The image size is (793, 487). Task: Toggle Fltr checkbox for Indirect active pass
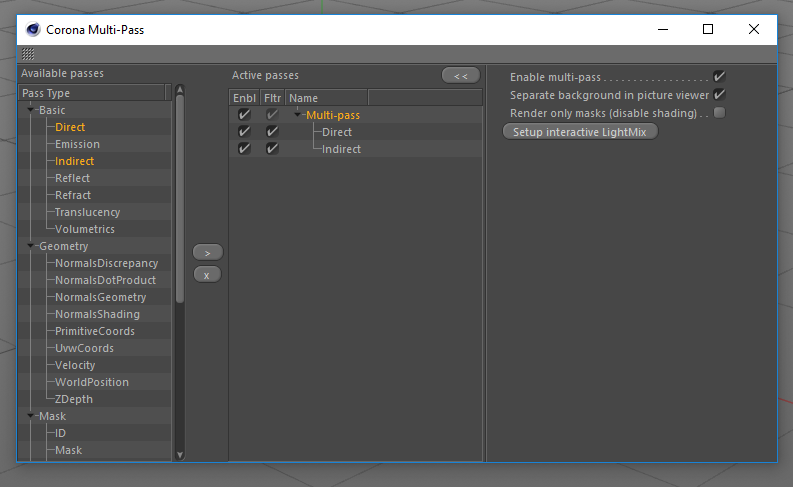[272, 149]
